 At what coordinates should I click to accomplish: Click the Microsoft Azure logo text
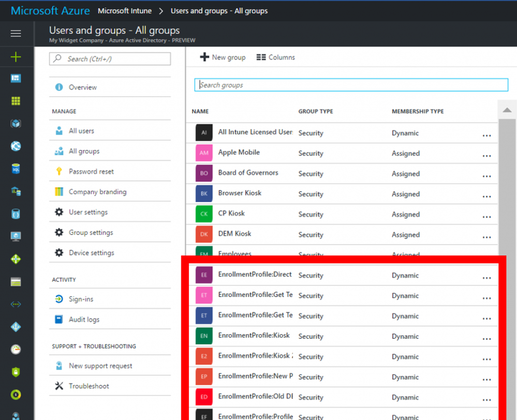click(x=50, y=10)
